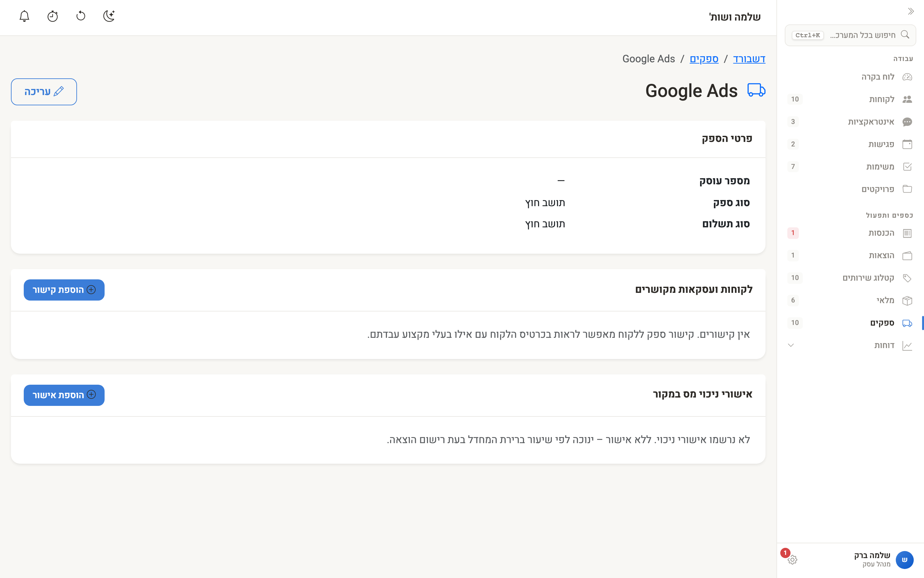Click the הכנסות red badge 1
Screen dimensions: 924x578
(793, 233)
